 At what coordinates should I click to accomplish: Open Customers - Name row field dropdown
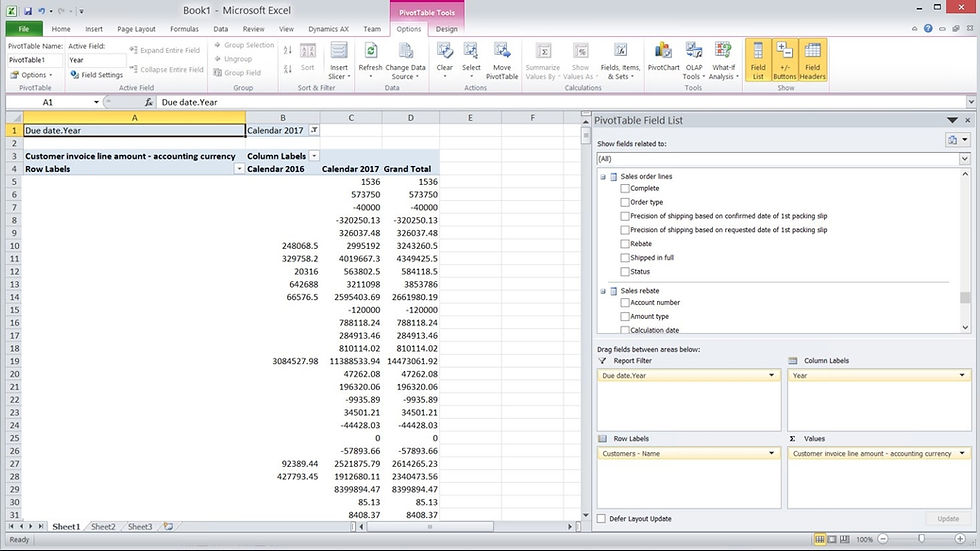pos(771,454)
